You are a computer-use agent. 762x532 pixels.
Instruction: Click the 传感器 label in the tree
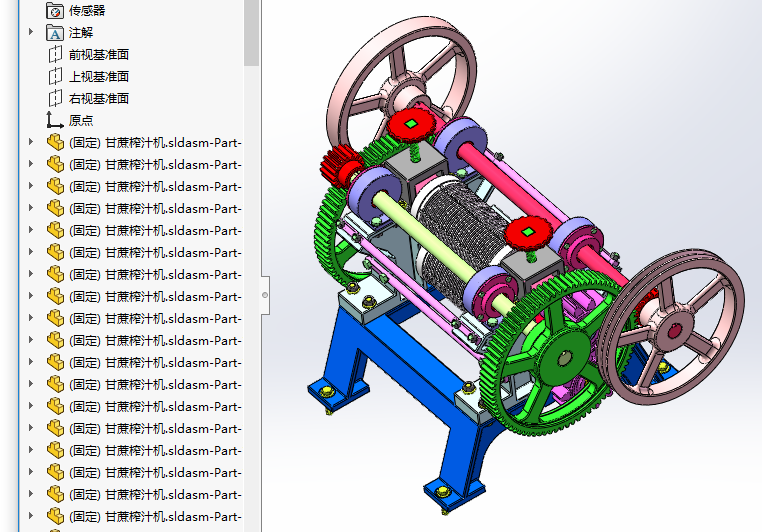coord(87,11)
